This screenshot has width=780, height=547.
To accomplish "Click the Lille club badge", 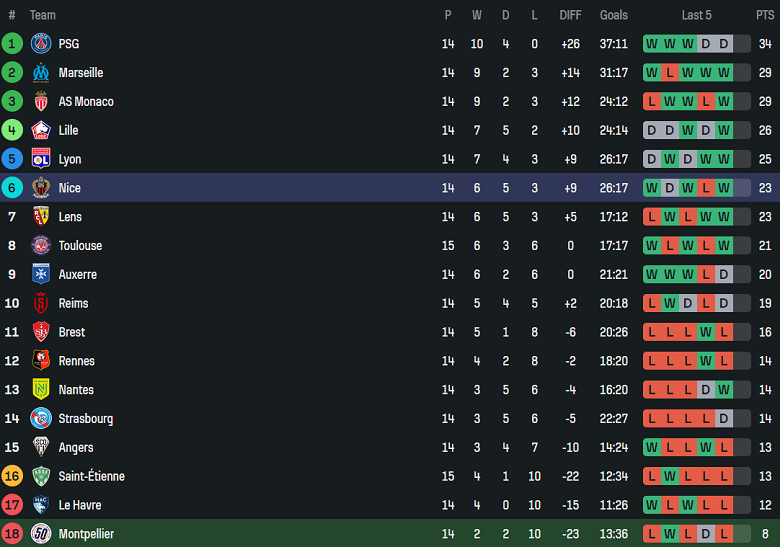I will pos(41,130).
